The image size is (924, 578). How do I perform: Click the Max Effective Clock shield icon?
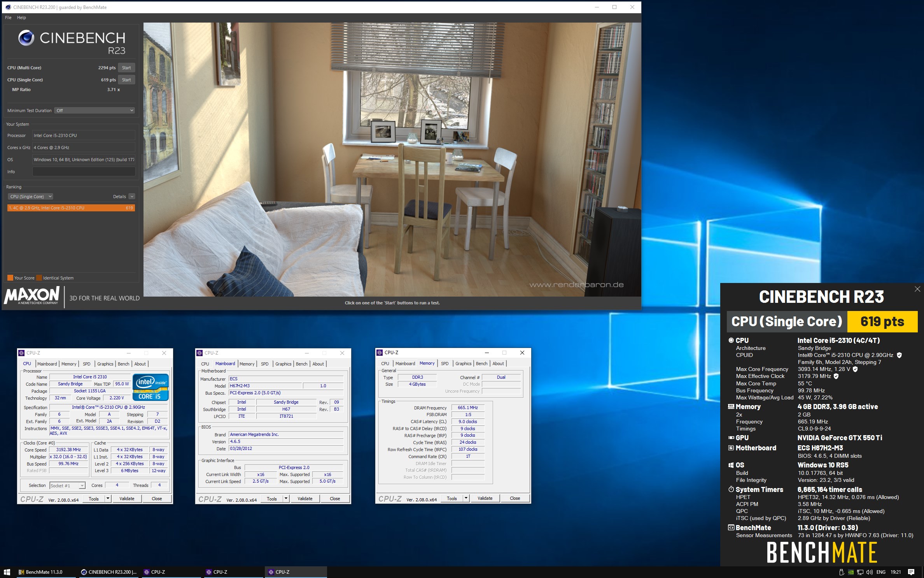coord(836,376)
